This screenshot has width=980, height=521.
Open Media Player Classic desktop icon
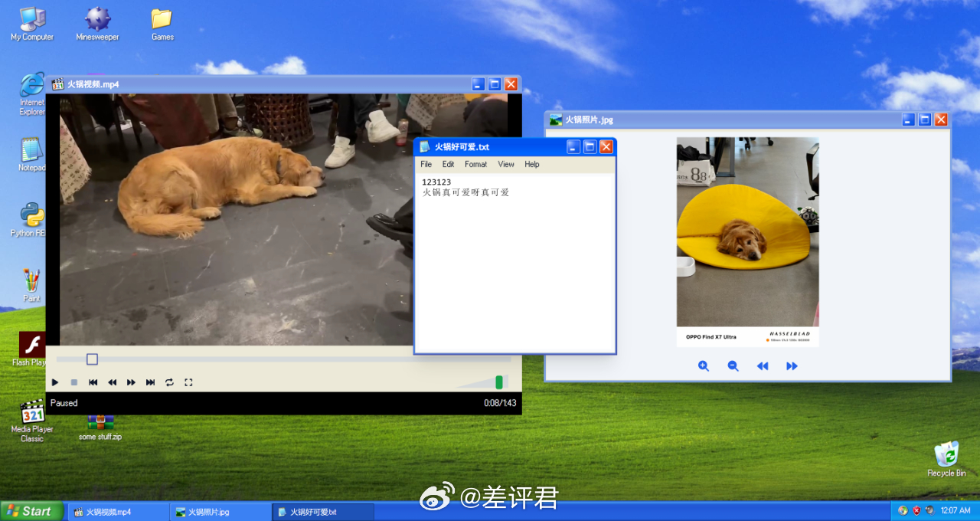click(32, 421)
